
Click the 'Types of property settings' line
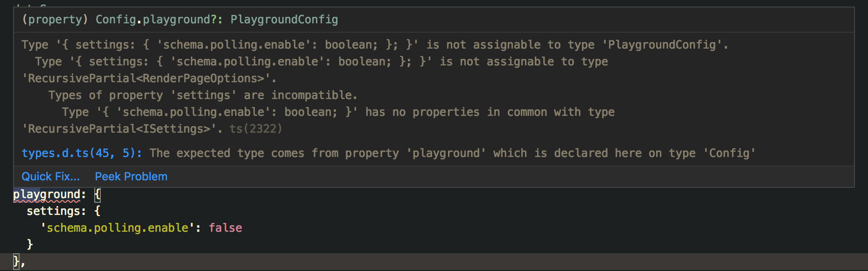tap(203, 95)
